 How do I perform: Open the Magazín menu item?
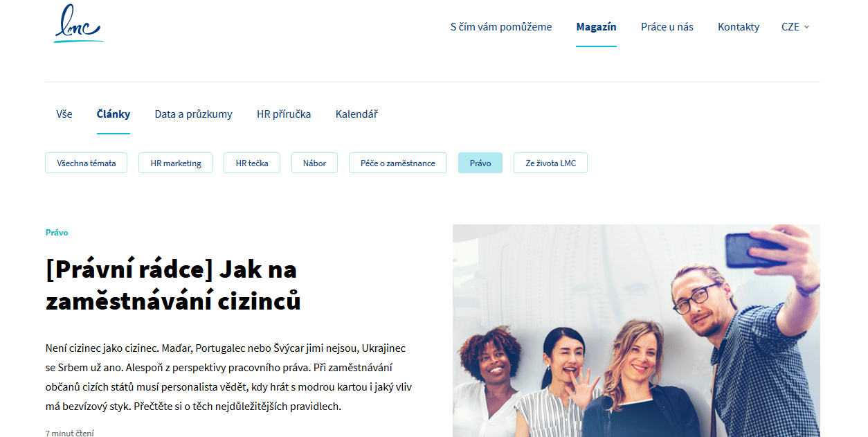click(x=596, y=27)
